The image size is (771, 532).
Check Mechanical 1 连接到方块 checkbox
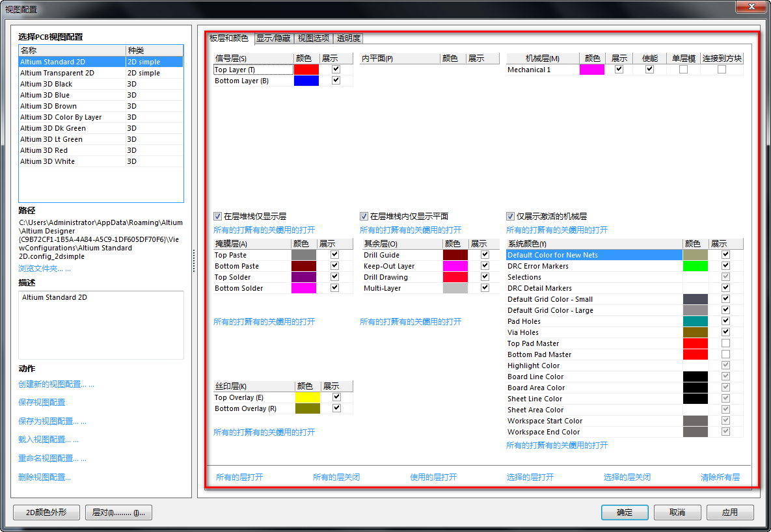[x=722, y=70]
